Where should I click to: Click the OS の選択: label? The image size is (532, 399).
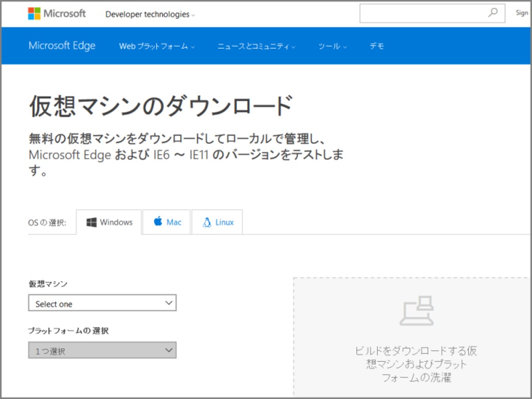(47, 223)
